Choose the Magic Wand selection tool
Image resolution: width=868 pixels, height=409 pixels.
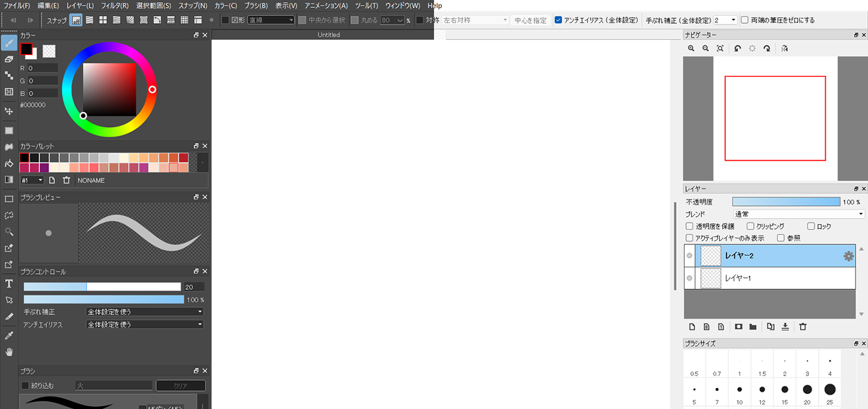coord(9,231)
